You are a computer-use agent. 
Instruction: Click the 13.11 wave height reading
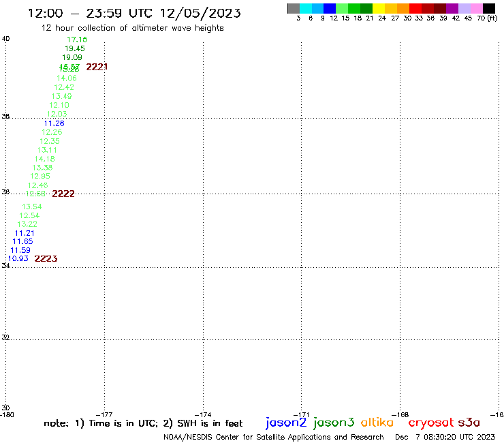47,150
